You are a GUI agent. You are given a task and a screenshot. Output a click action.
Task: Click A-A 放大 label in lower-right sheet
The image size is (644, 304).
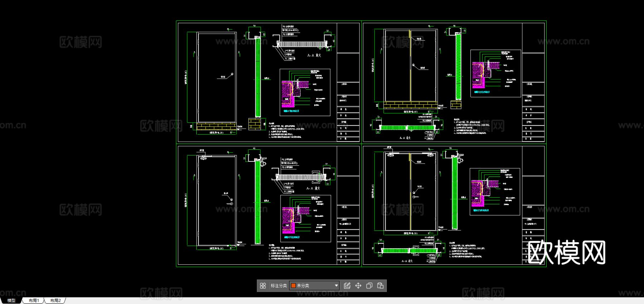[407, 261]
